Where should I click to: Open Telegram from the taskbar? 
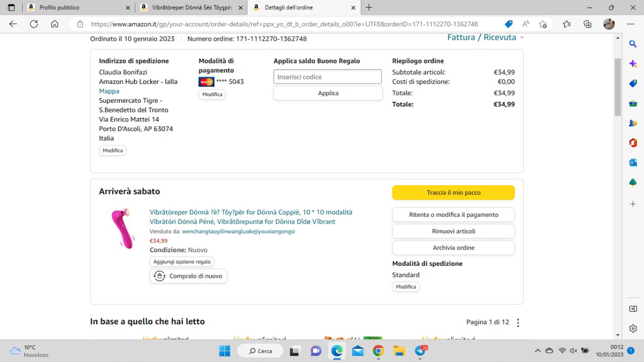click(x=420, y=351)
